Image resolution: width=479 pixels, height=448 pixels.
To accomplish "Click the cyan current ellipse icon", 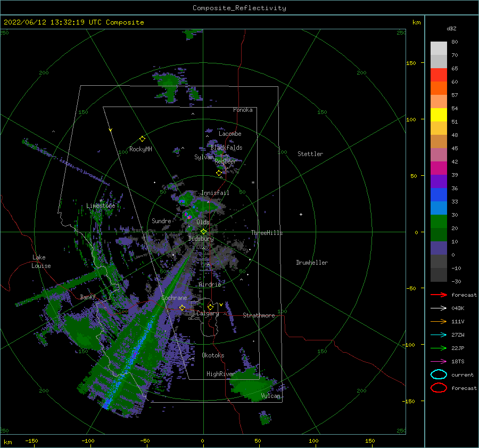I will point(439,374).
